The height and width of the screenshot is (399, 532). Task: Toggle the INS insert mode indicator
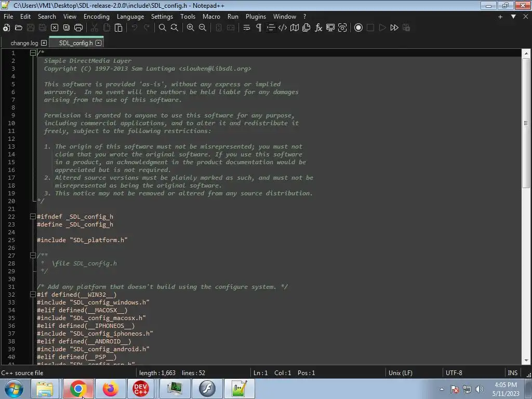click(x=513, y=373)
